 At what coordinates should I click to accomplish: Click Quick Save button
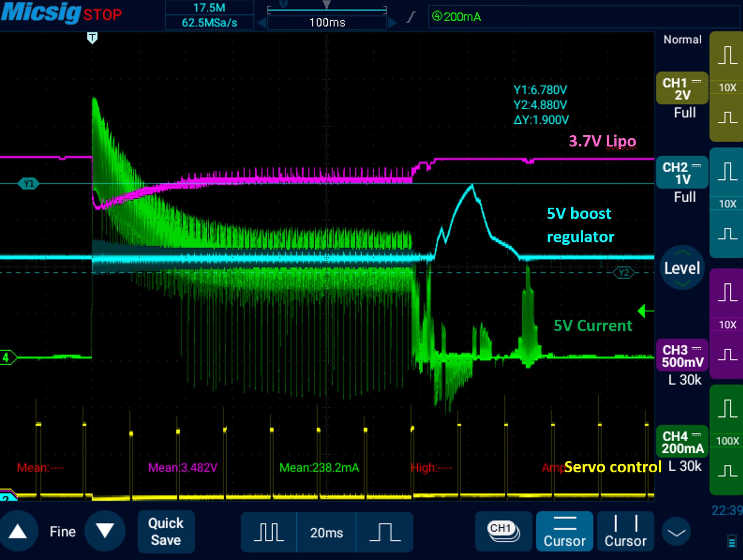(166, 532)
